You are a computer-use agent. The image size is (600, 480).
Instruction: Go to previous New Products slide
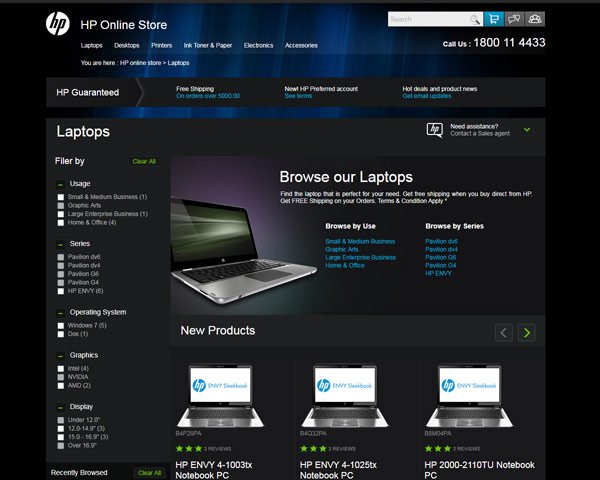[504, 332]
